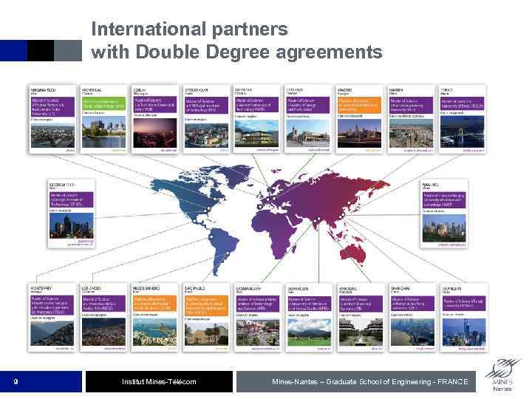Click the 'Mines-Nantes – Graduate School of Engineering' footer
532x399 pixels.
point(370,382)
